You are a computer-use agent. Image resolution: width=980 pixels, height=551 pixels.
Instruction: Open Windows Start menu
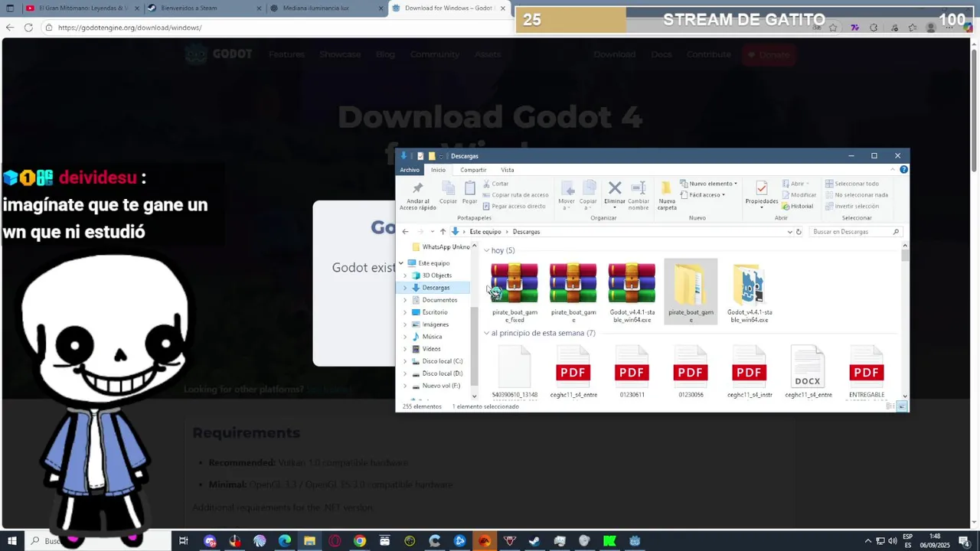(11, 541)
